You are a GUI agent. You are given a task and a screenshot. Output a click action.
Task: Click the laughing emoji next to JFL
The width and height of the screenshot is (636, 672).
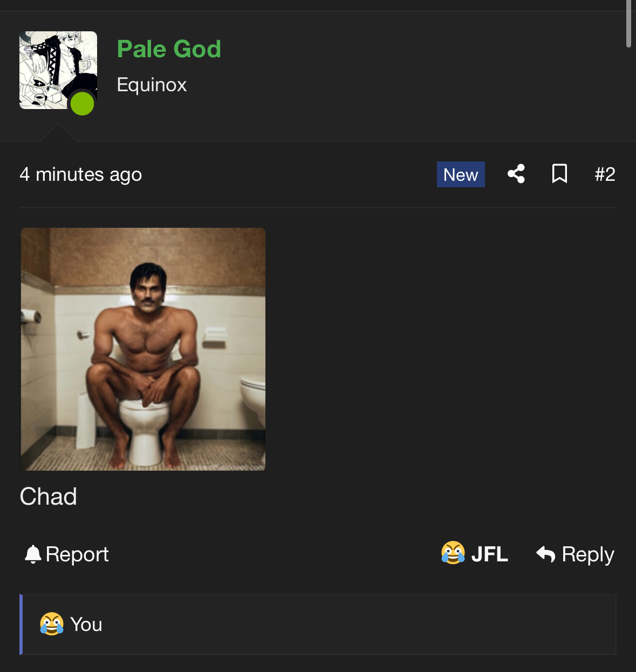click(453, 553)
